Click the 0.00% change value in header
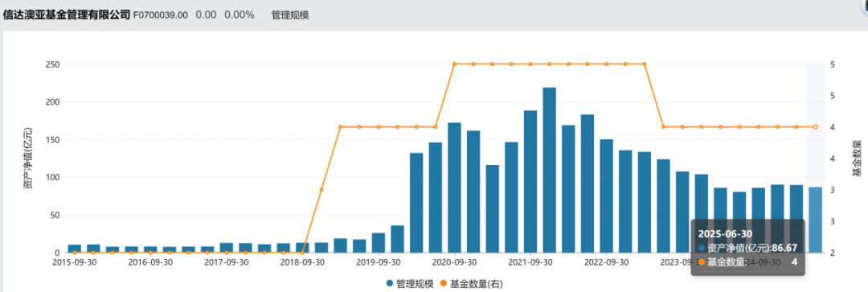 pos(240,15)
